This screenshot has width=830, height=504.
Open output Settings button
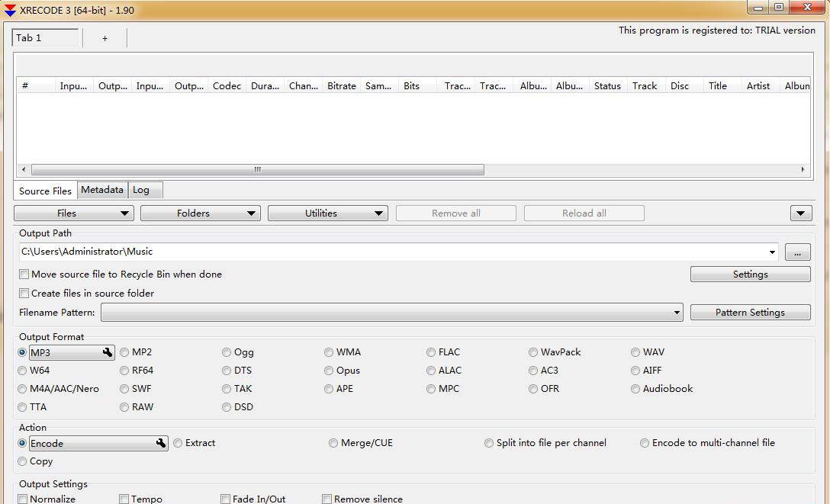click(x=750, y=274)
